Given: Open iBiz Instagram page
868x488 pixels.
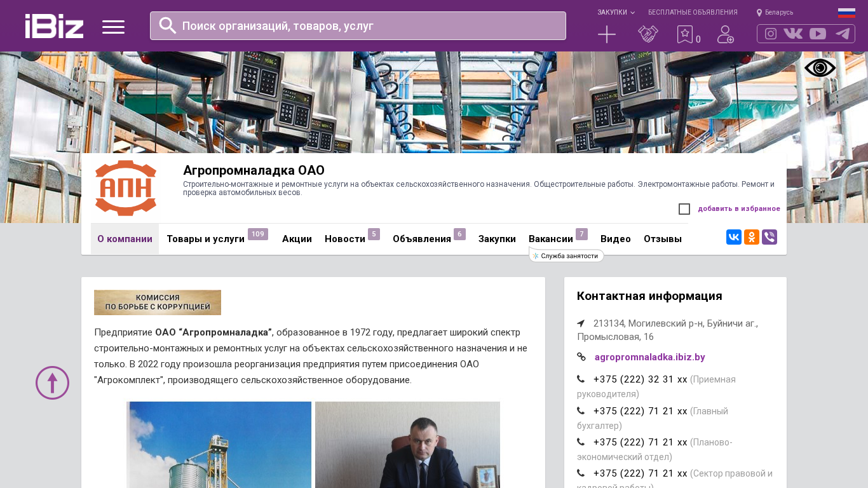Looking at the screenshot, I should coord(771,34).
